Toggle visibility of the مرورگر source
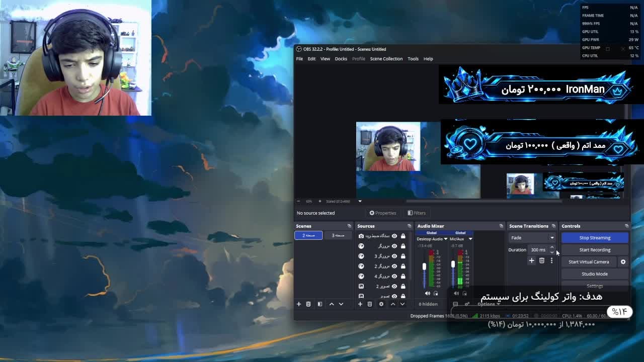 click(x=394, y=246)
